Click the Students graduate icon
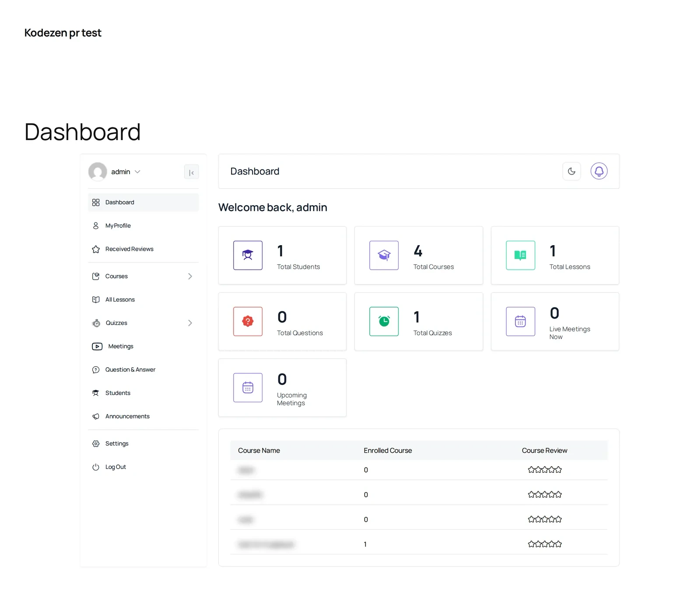Image resolution: width=700 pixels, height=608 pixels. click(96, 393)
